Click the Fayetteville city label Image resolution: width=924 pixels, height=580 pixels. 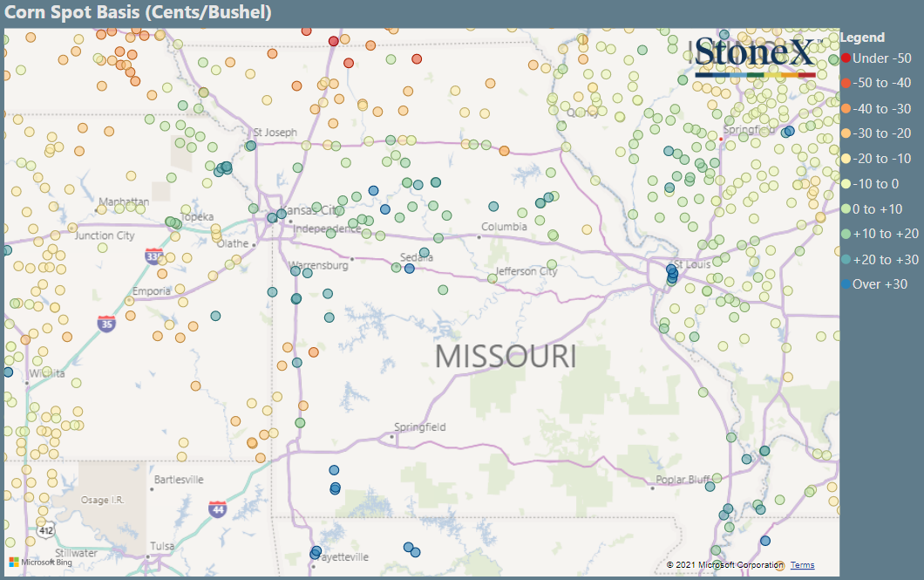pyautogui.click(x=344, y=557)
